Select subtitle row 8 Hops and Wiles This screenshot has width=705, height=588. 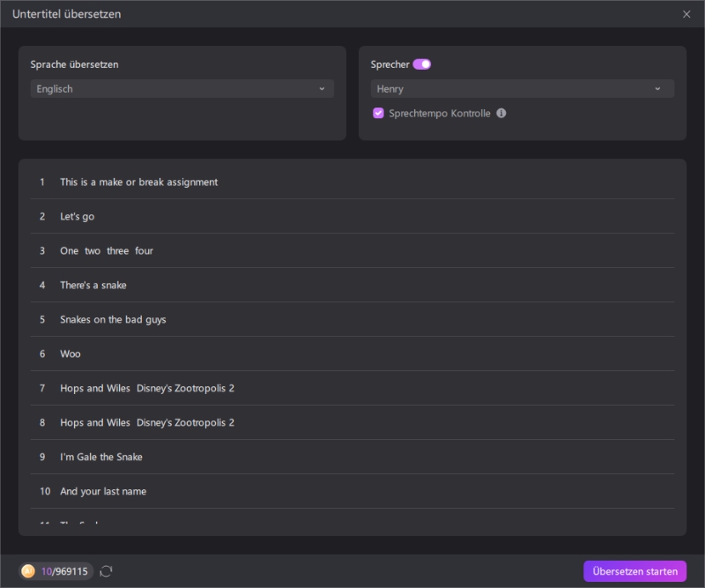click(x=146, y=422)
